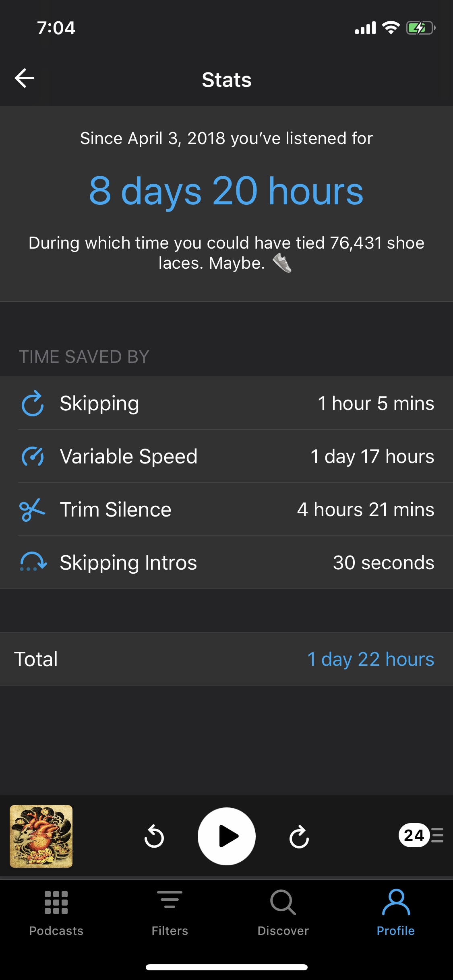
Task: Select the Total time saved row
Action: (x=226, y=659)
